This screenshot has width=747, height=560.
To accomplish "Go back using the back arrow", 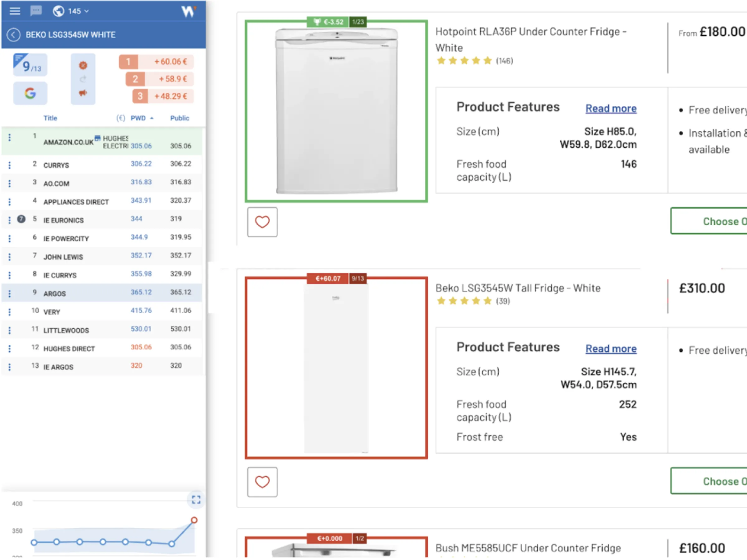I will click(x=14, y=35).
